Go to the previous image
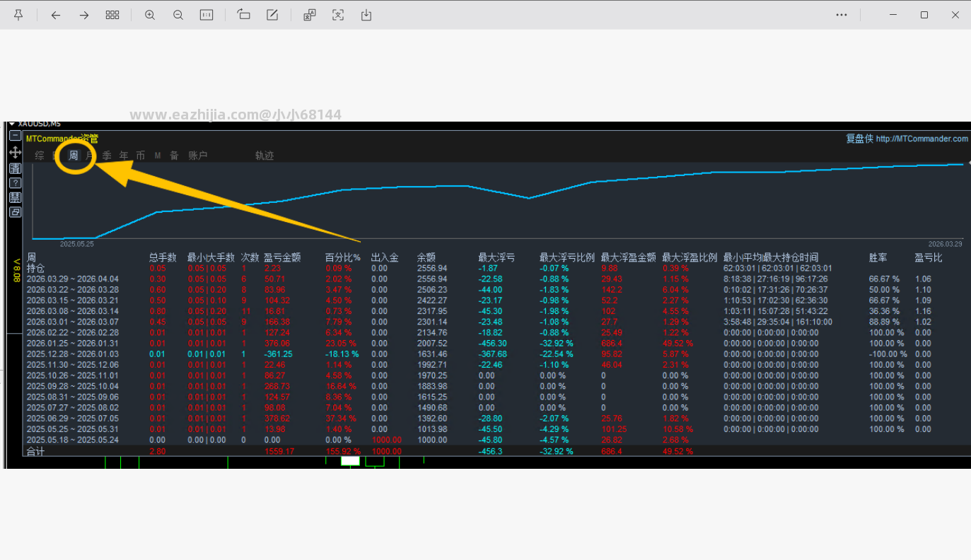Image resolution: width=971 pixels, height=560 pixels. click(56, 15)
